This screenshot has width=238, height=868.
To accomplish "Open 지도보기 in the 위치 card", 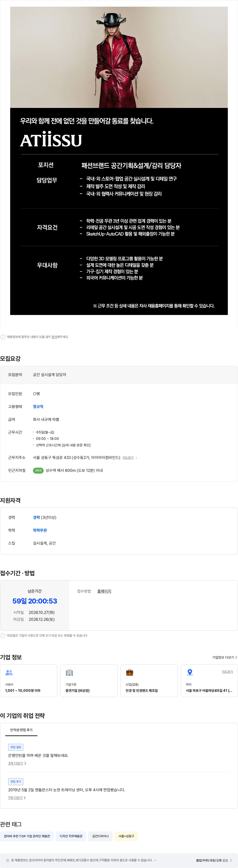I will pyautogui.click(x=227, y=672).
